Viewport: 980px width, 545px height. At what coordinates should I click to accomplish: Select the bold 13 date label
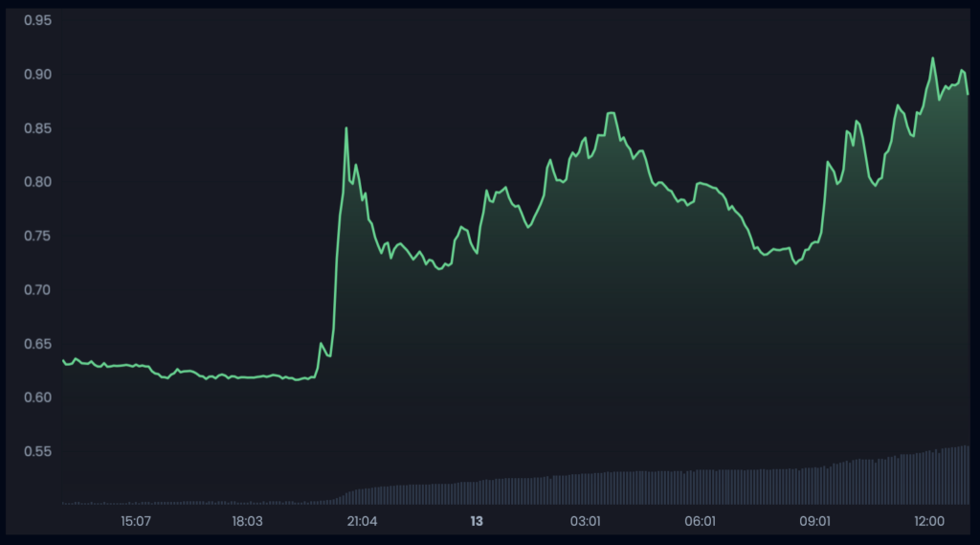pos(477,522)
